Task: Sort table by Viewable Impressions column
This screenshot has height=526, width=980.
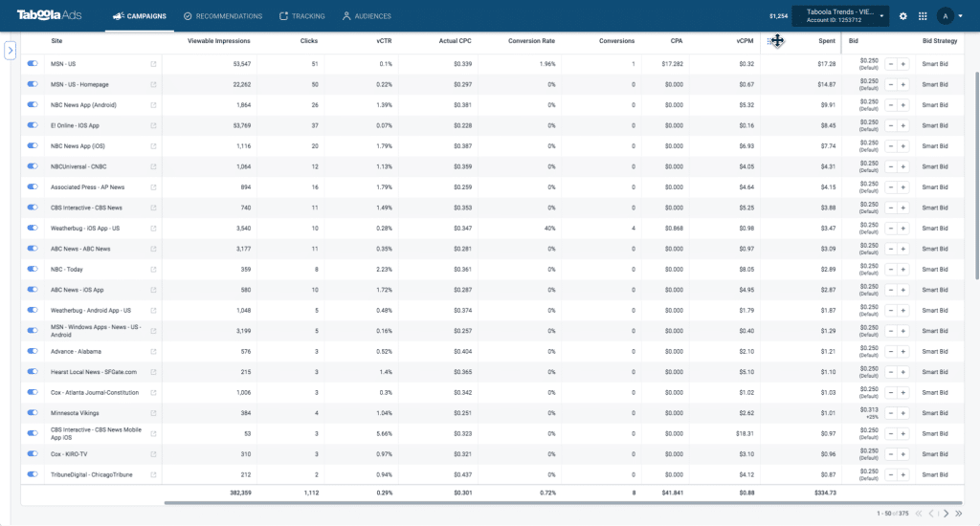Action: click(x=219, y=41)
